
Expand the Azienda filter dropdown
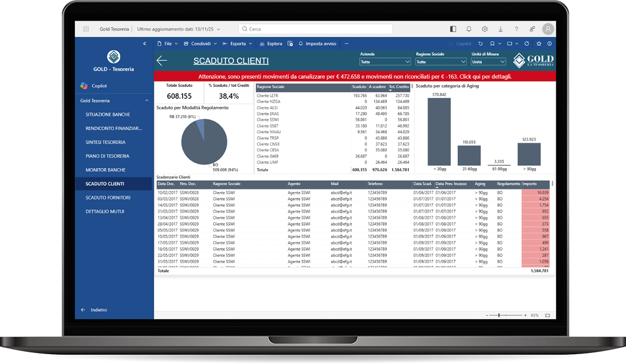385,62
